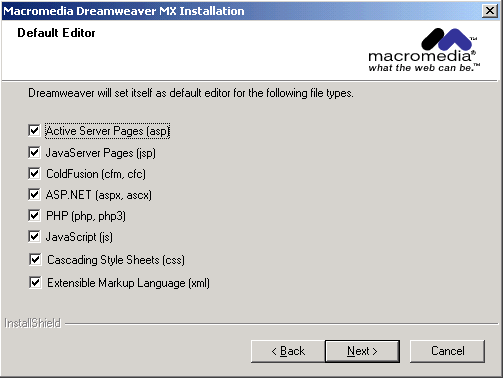
Task: Click the PHP label text
Action: click(x=86, y=216)
